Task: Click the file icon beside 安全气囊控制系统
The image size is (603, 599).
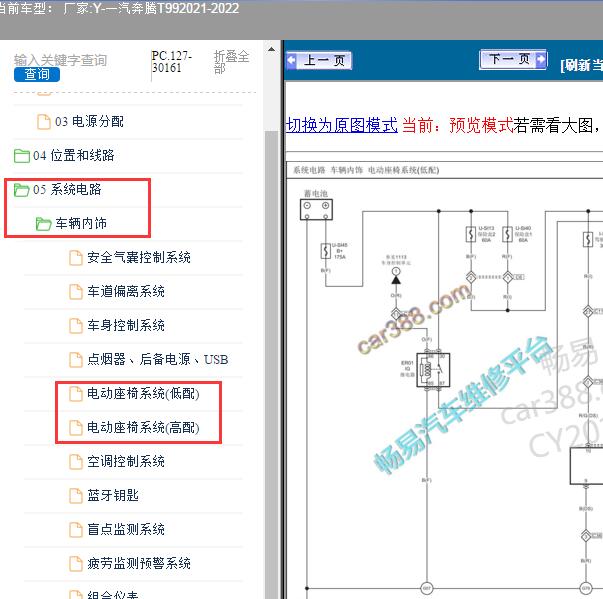Action: click(x=76, y=258)
